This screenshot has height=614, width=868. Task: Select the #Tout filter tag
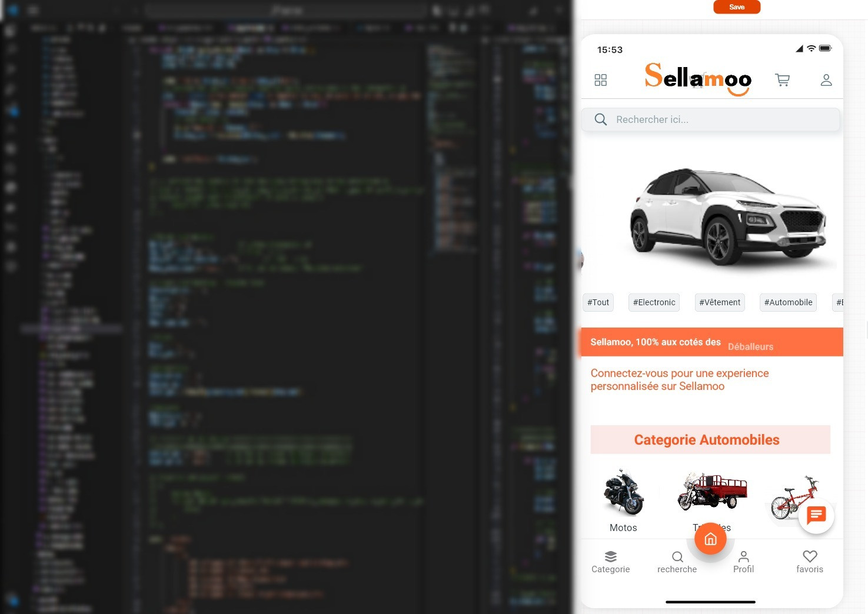tap(598, 302)
